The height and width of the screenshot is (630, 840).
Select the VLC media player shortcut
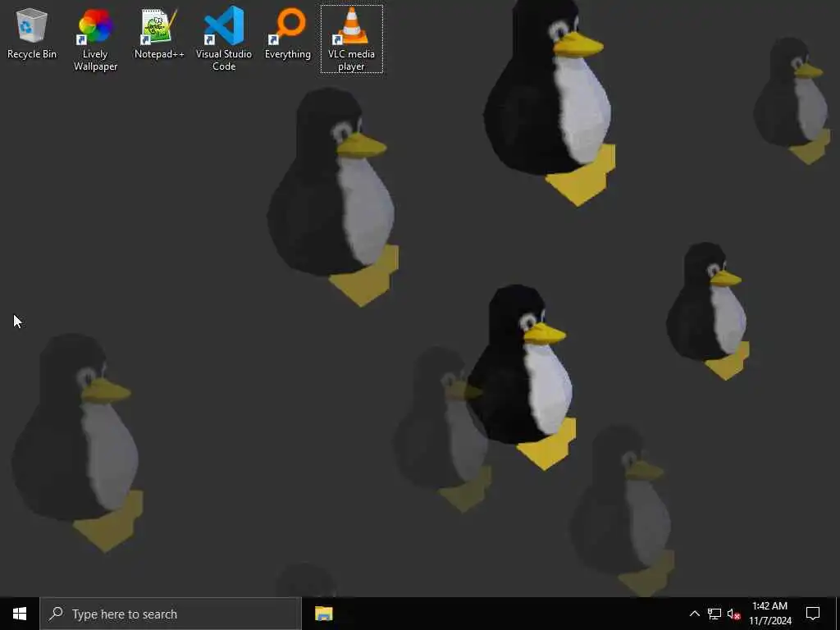pyautogui.click(x=351, y=39)
